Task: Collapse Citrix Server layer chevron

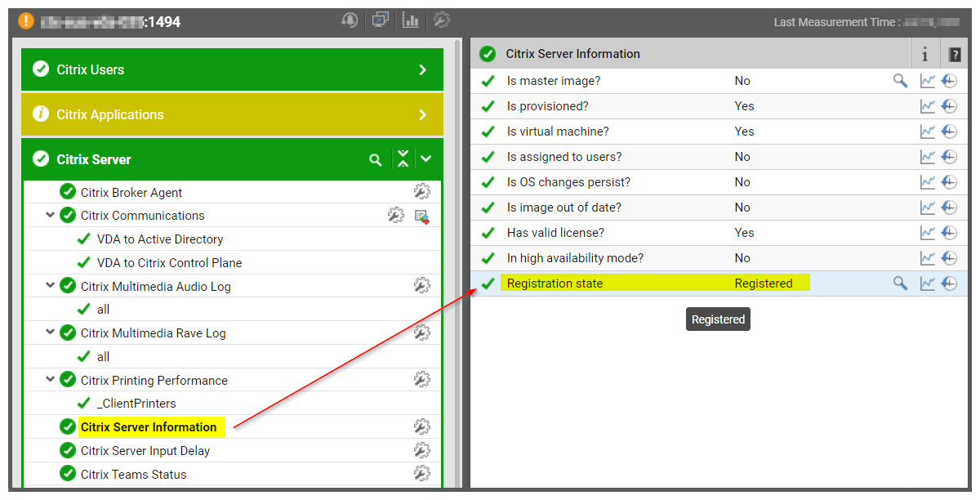Action: click(425, 159)
